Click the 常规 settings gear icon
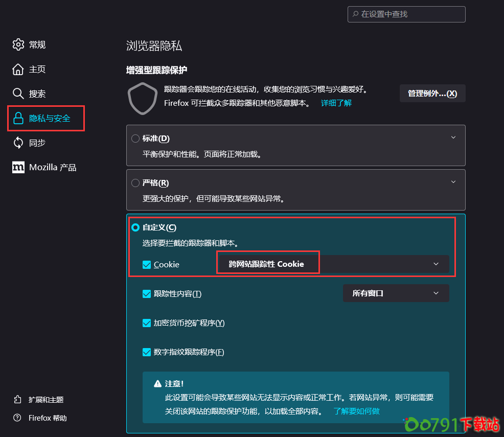This screenshot has width=504, height=437. click(18, 45)
